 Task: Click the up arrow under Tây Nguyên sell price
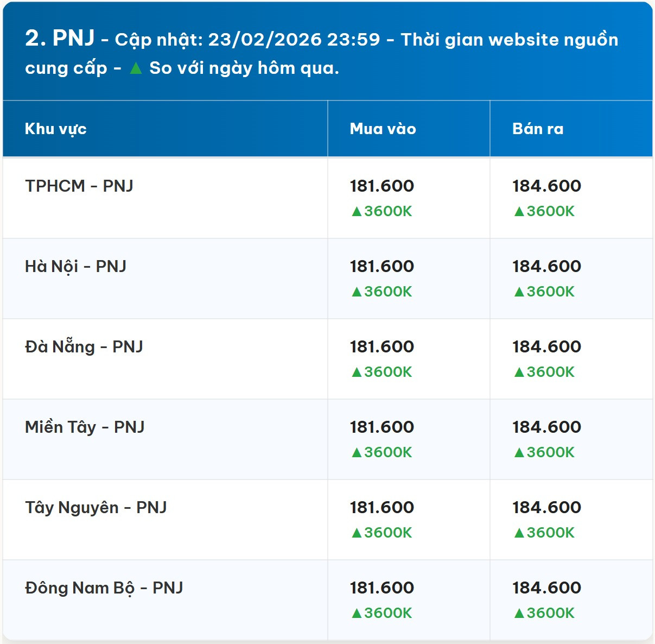(519, 533)
